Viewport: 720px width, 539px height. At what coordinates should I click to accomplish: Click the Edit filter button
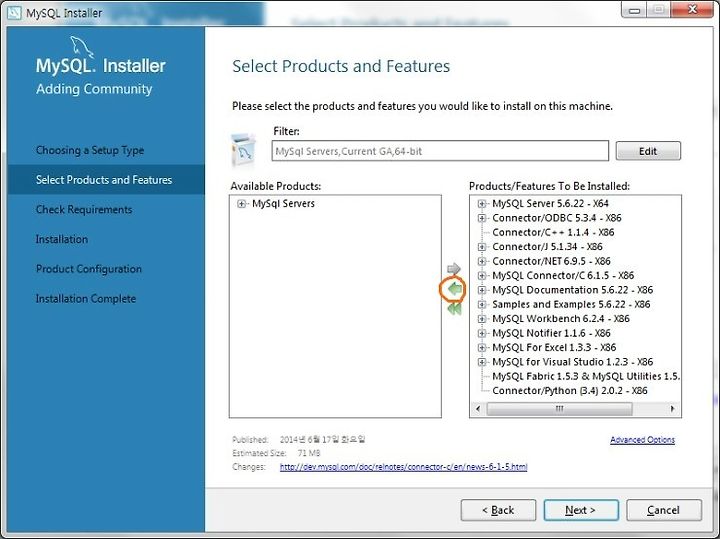click(648, 151)
